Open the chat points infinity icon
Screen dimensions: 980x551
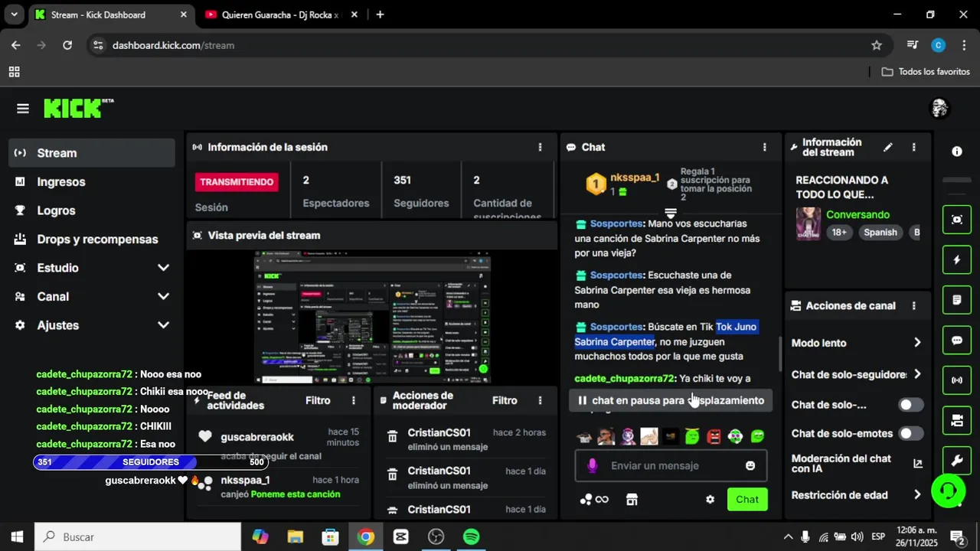(x=594, y=500)
